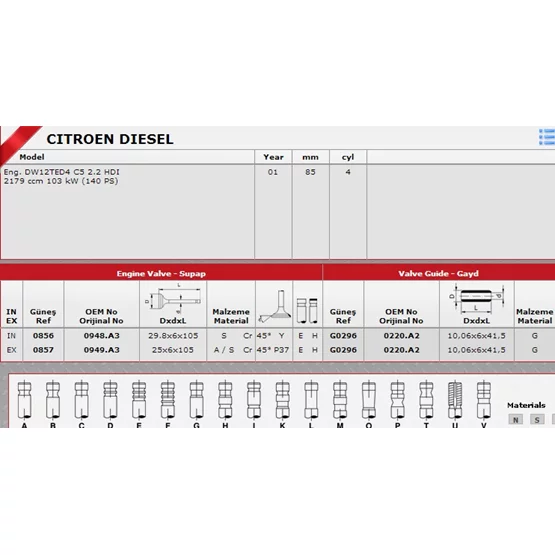Click Güneş Ref 0856 intake valve

43,336
